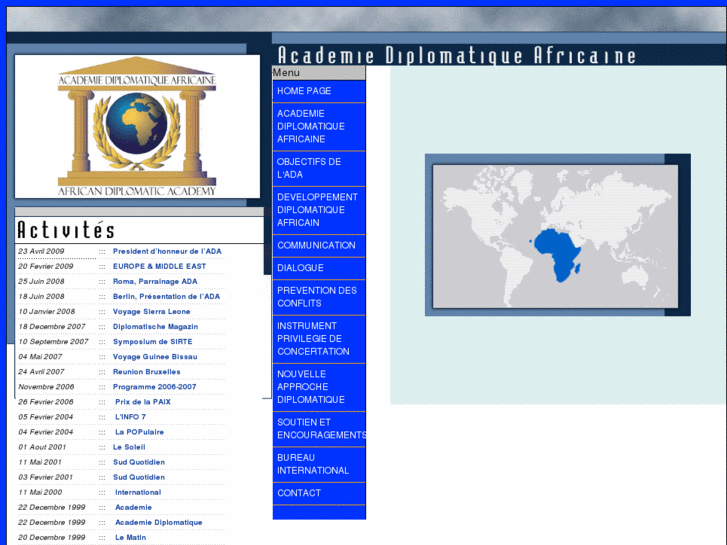Click date 24 Avril 2007
Viewport: 727px width, 545px height.
click(x=41, y=372)
